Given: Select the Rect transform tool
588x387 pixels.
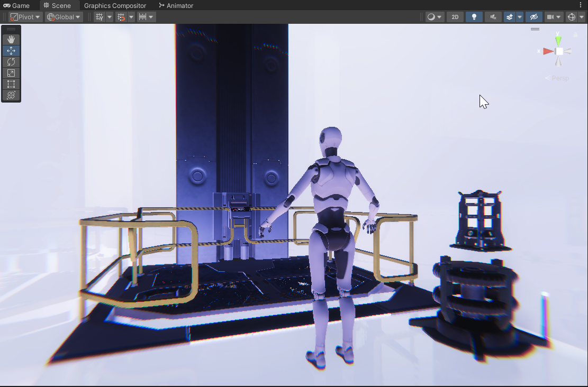Looking at the screenshot, I should pyautogui.click(x=11, y=84).
